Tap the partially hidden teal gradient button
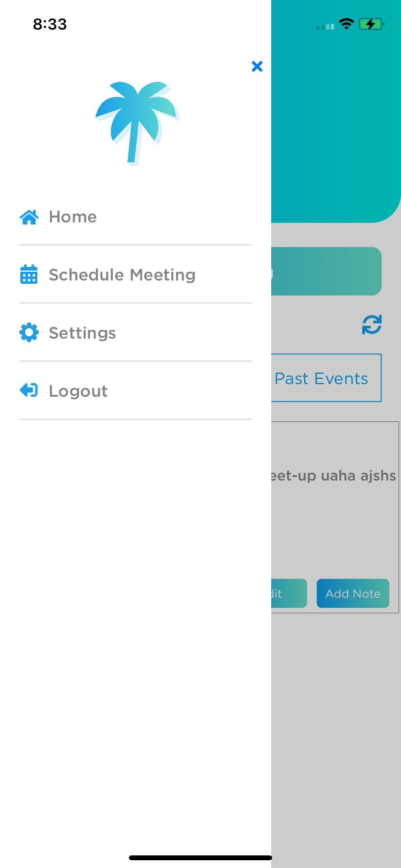 (326, 271)
